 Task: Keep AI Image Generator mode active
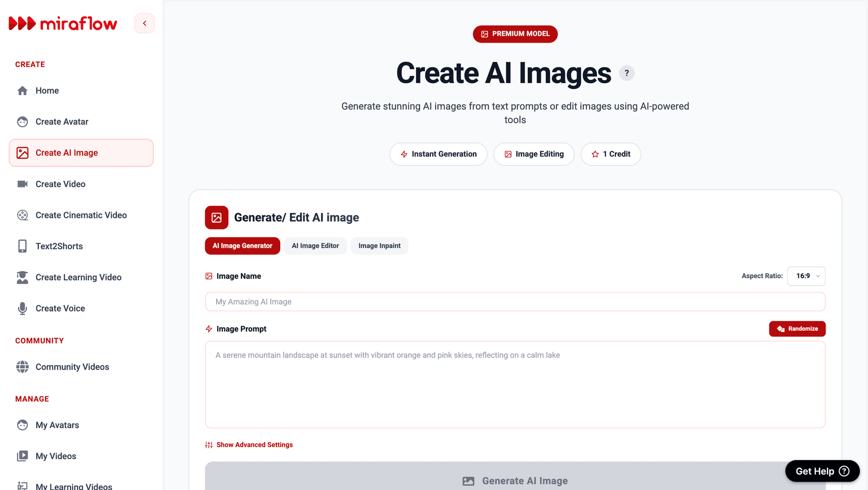242,246
